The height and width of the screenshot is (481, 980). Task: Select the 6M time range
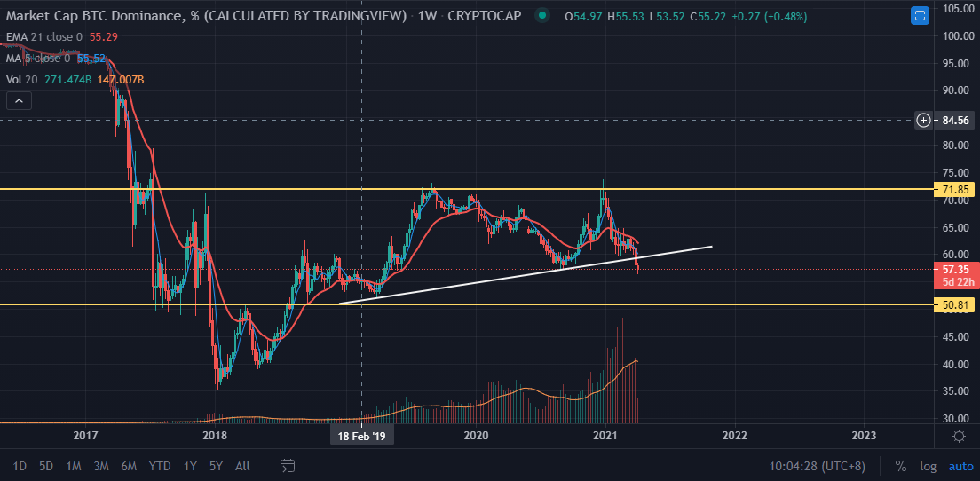tap(129, 466)
